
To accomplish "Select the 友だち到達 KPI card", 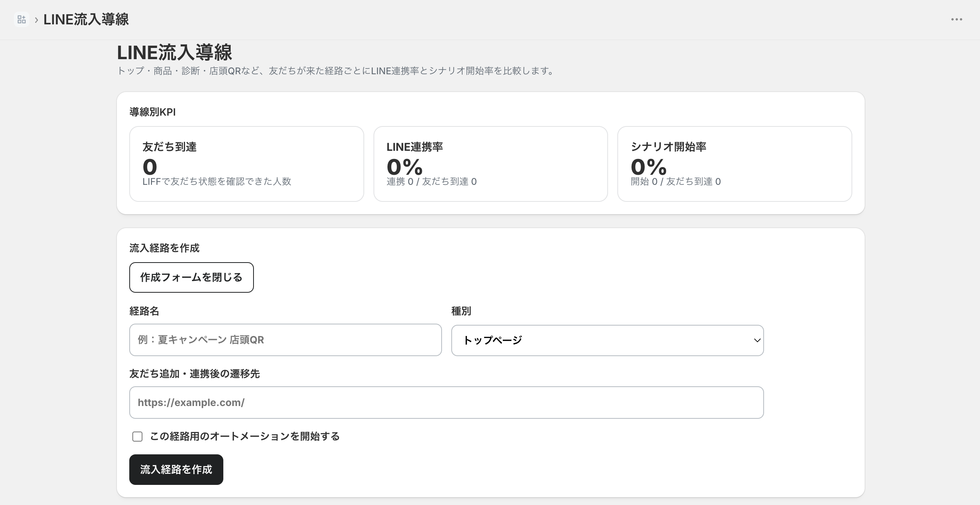I will [x=247, y=164].
